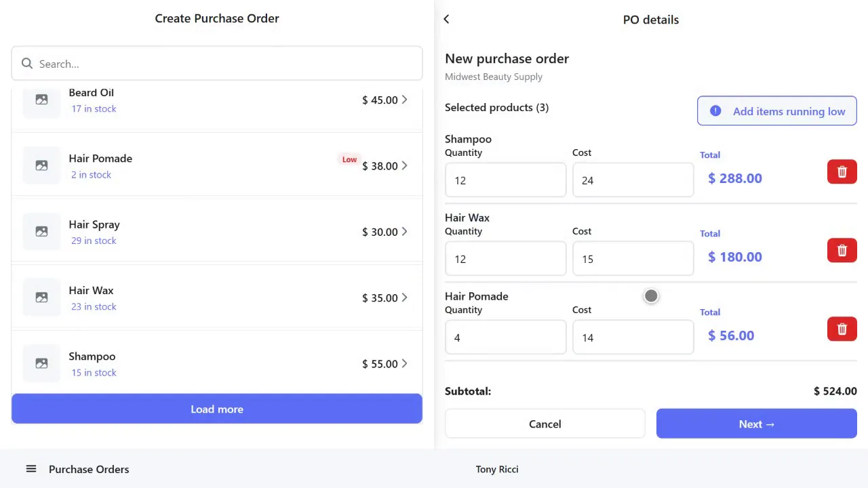Go back using the PO details arrow
The width and height of the screenshot is (868, 488).
(446, 20)
